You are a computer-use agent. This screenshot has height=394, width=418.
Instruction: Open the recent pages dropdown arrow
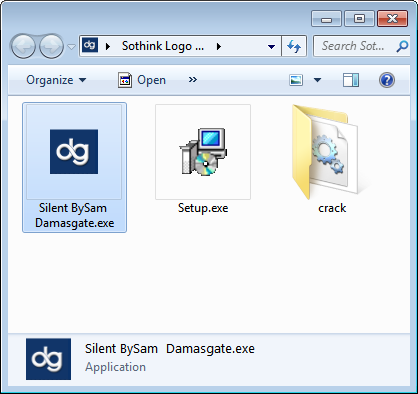71,47
